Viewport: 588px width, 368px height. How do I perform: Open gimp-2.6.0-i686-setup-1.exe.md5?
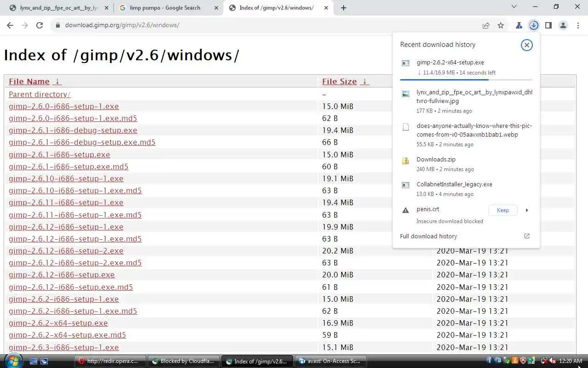[73, 118]
